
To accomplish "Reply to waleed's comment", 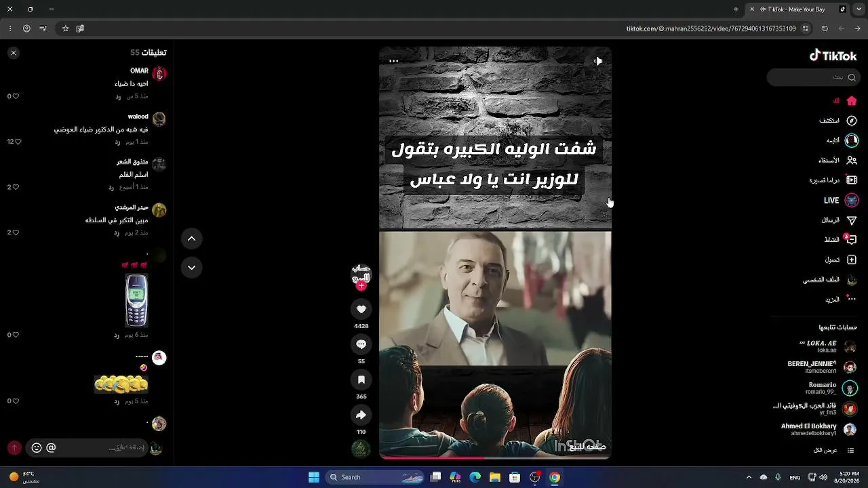I will pos(117,142).
